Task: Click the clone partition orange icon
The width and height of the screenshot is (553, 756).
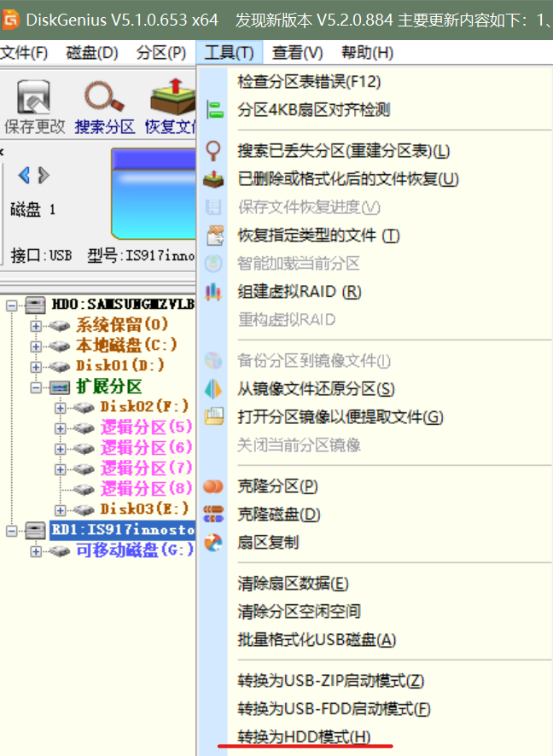Action: click(x=213, y=486)
